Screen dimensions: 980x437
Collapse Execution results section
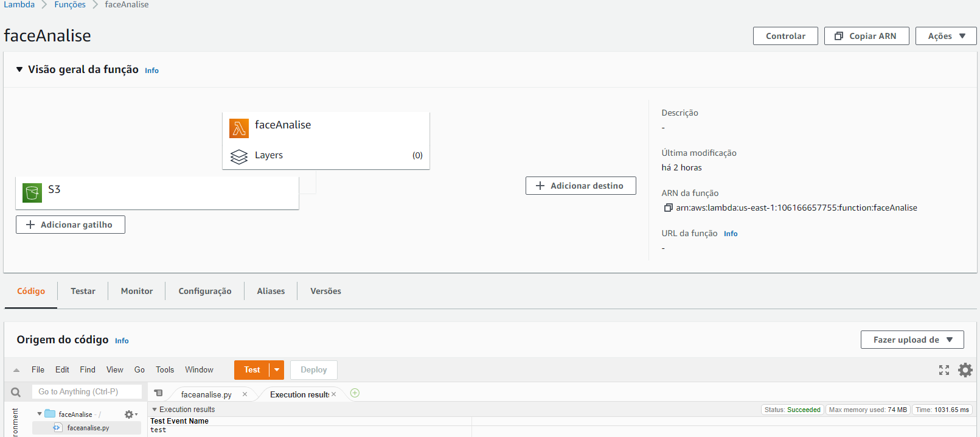155,410
